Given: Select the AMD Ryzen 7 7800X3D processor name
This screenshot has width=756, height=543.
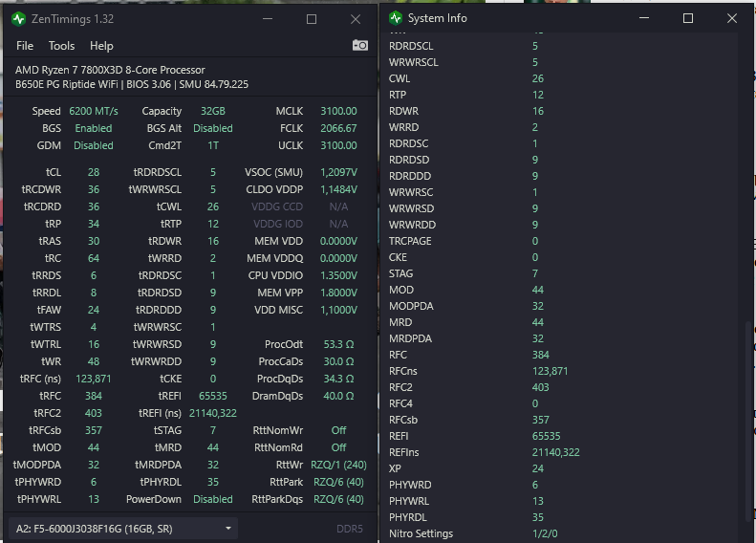Looking at the screenshot, I should (x=110, y=70).
